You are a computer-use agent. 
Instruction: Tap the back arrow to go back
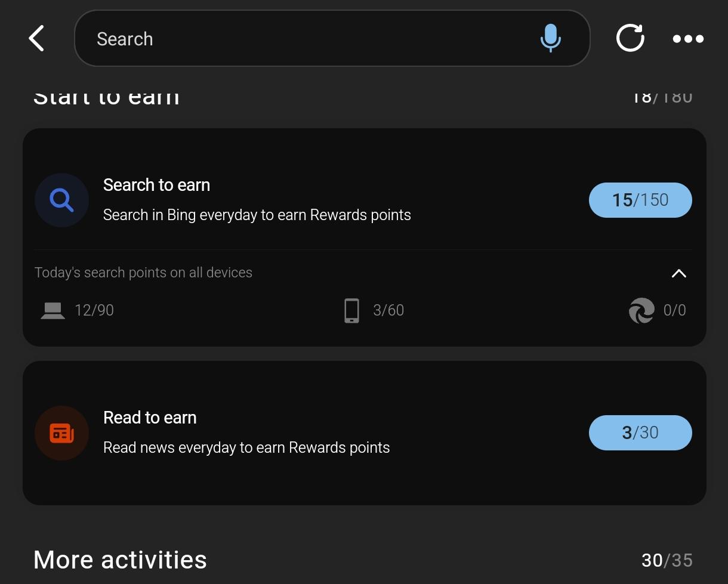click(x=36, y=38)
